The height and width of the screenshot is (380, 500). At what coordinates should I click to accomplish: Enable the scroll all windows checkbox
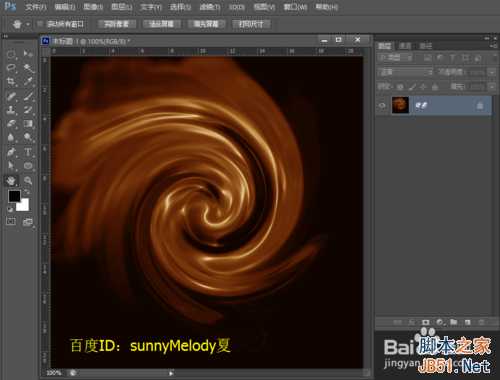[40, 24]
